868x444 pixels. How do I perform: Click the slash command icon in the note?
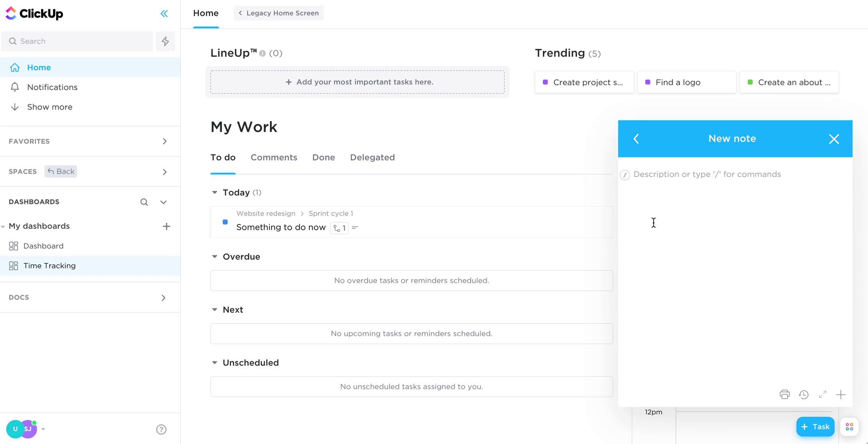[x=625, y=175]
